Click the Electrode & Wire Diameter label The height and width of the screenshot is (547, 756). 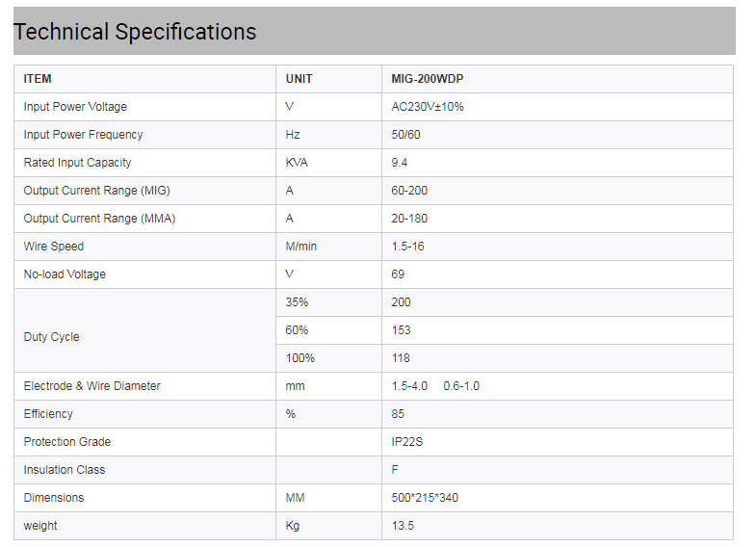point(91,386)
